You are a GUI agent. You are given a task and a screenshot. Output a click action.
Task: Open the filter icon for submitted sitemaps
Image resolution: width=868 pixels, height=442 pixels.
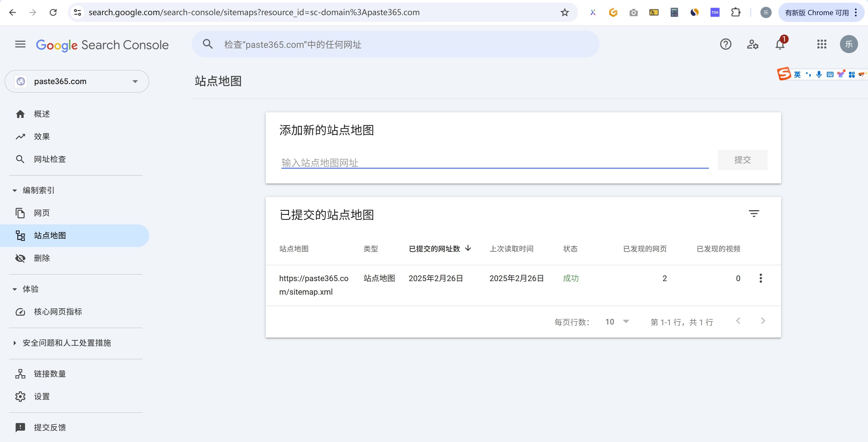754,214
